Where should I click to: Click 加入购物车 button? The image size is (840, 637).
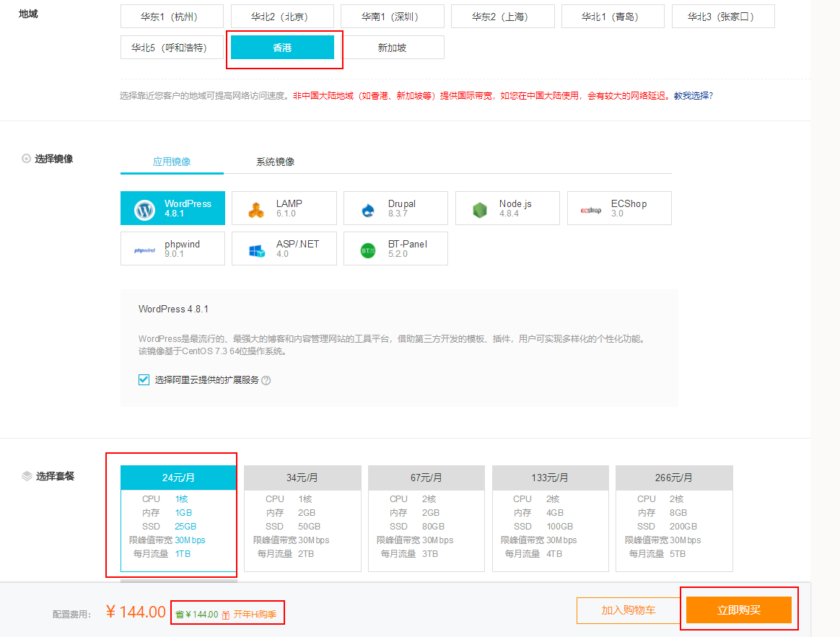(629, 610)
